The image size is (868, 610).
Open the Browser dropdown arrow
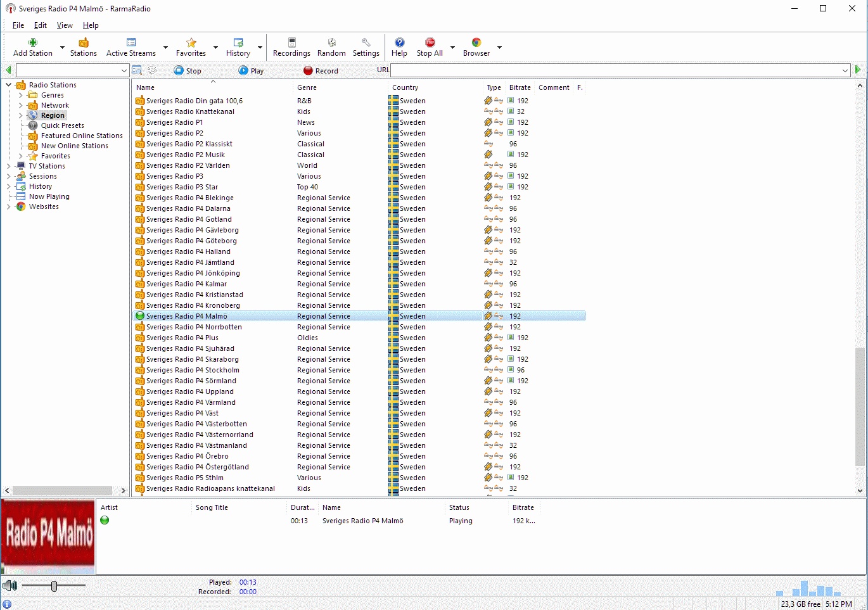(x=499, y=48)
